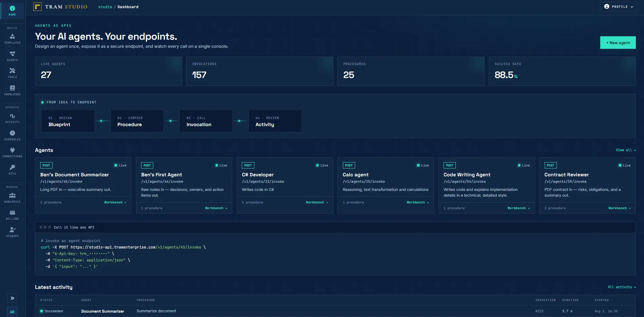
Task: Select the 04 Review Activity step
Action: coord(275,121)
